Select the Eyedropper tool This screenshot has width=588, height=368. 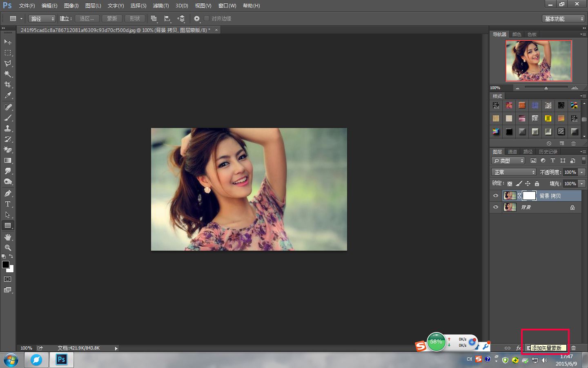click(x=7, y=95)
